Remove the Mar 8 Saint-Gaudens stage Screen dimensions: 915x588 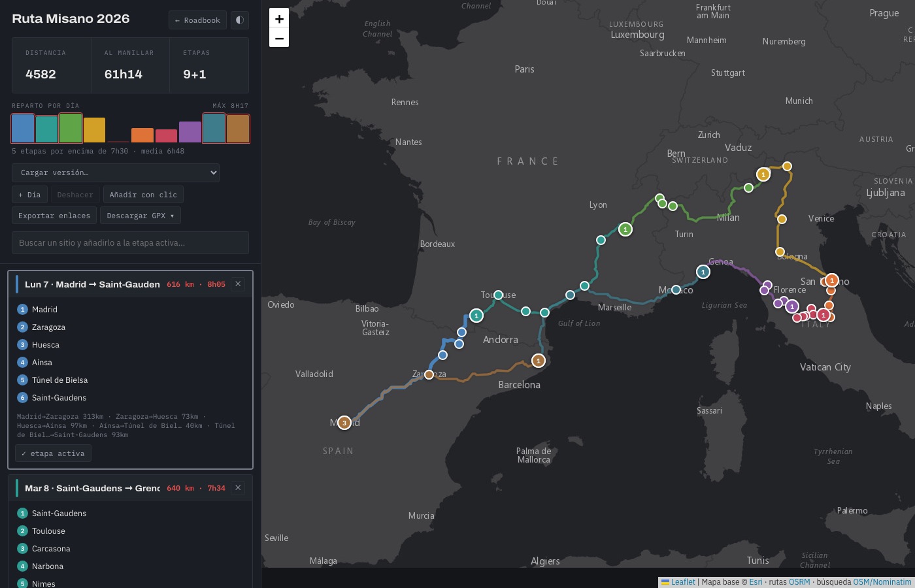pos(238,488)
